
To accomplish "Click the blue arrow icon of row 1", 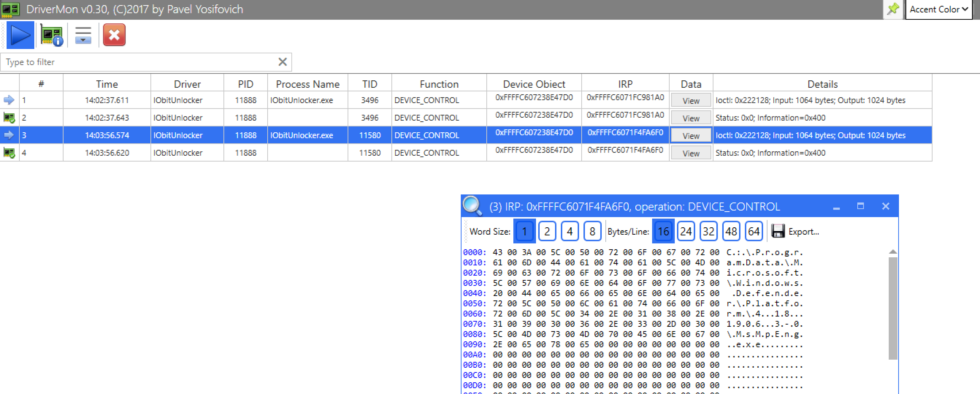I will tap(9, 100).
